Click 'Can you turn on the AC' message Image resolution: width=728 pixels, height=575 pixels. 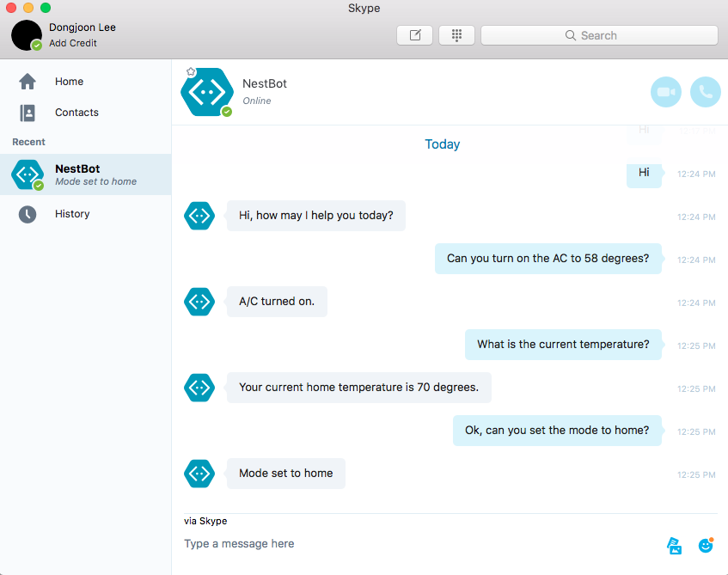coord(548,259)
